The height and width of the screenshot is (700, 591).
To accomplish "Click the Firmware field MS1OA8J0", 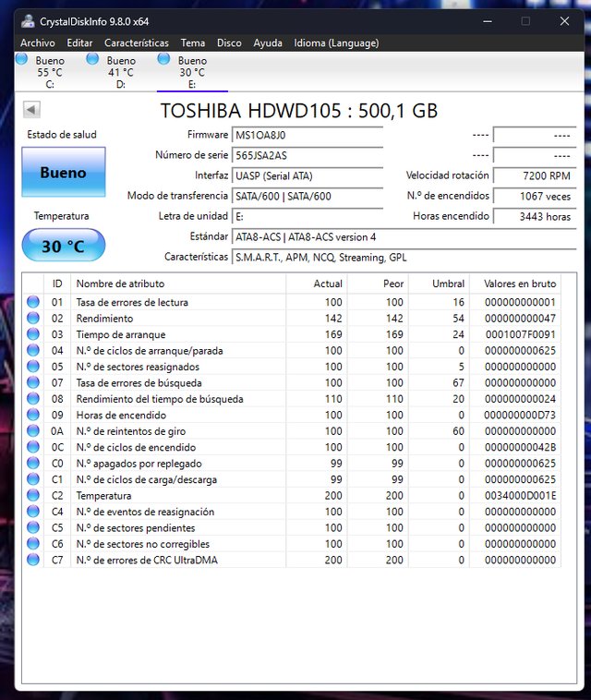I will pyautogui.click(x=308, y=135).
